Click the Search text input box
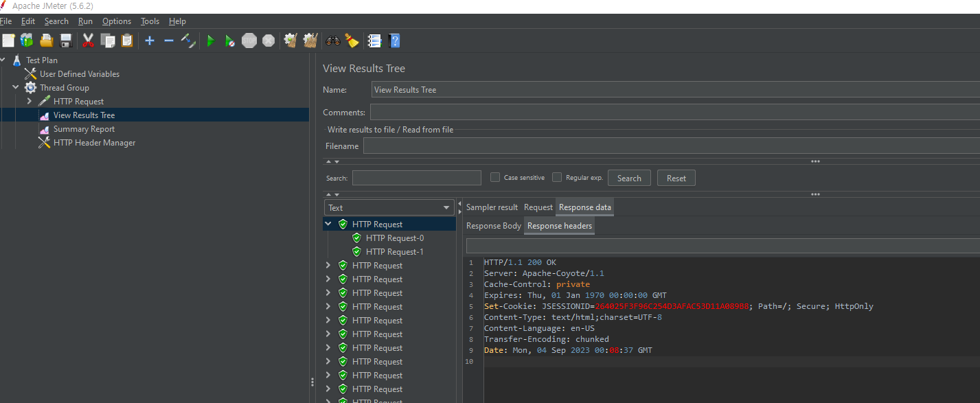 coord(417,178)
